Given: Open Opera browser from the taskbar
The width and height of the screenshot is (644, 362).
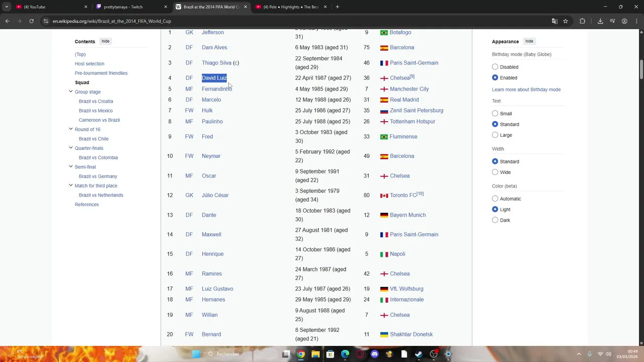Looking at the screenshot, I should 360,354.
